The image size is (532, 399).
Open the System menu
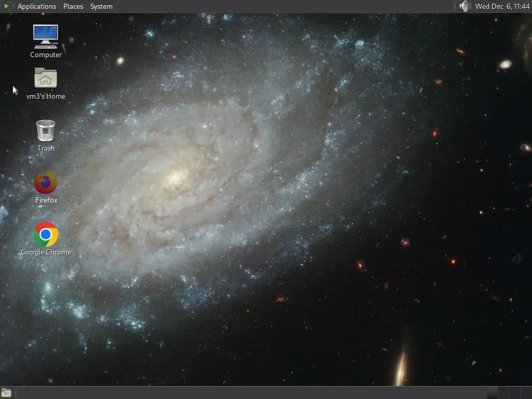click(x=101, y=6)
